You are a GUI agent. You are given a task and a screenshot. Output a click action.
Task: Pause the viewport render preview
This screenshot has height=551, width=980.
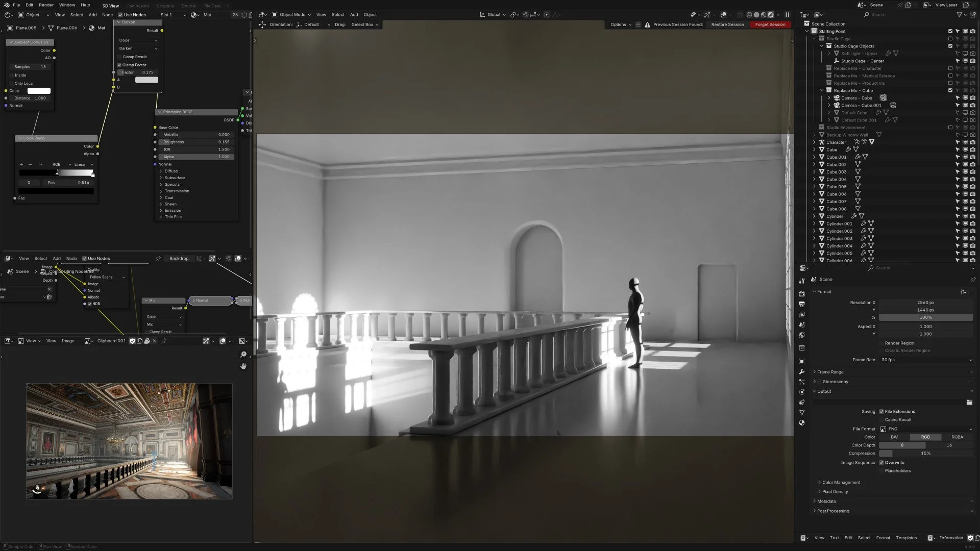tap(787, 15)
